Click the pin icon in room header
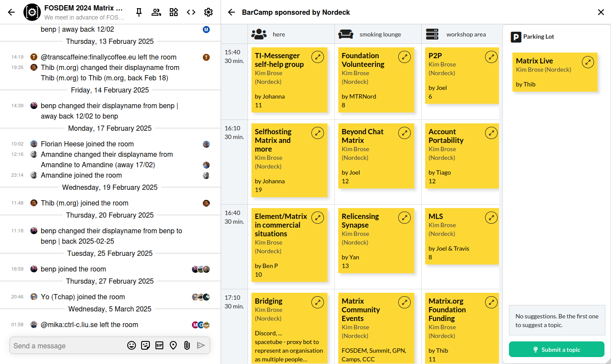The height and width of the screenshot is (364, 611). [139, 12]
